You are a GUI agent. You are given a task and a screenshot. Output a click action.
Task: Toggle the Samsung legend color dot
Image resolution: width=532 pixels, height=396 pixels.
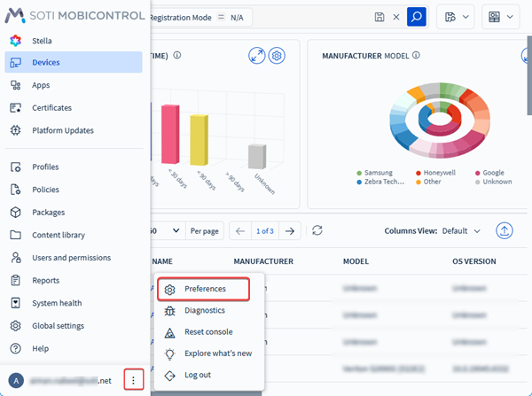click(359, 173)
